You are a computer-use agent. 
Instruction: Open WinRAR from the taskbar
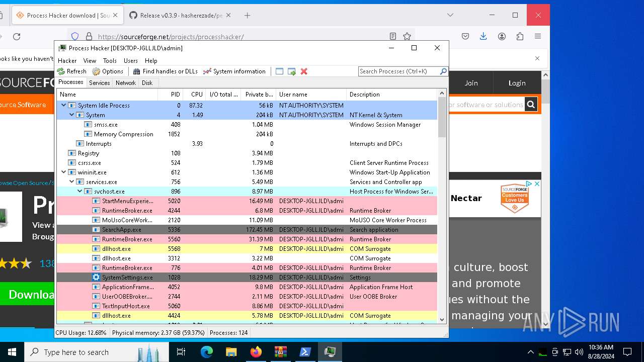(281, 352)
